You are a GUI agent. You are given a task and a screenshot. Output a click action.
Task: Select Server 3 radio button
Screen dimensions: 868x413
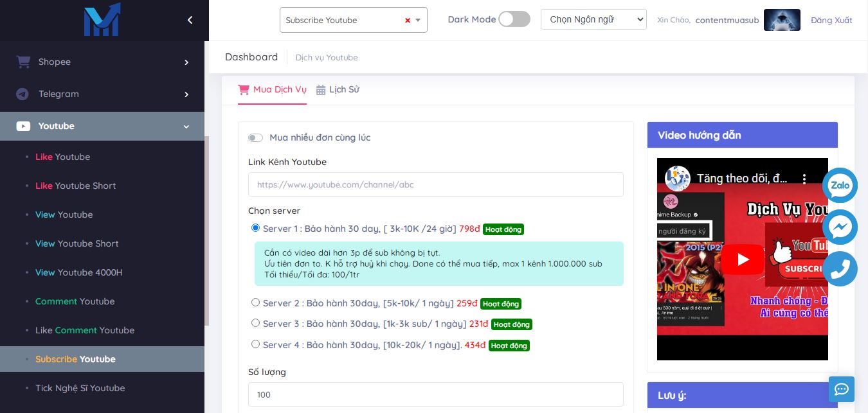[256, 323]
